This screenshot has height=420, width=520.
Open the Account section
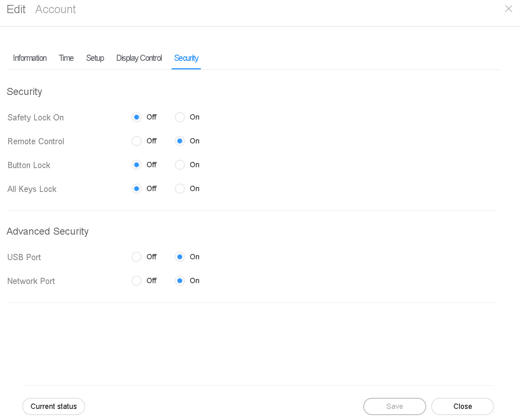point(55,9)
